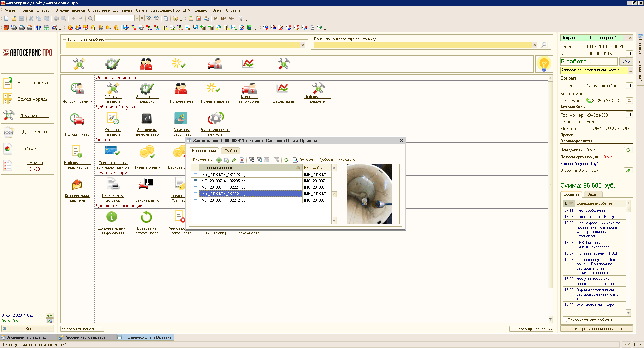Click the 'Дефектация' chart icon
644x348 pixels.
coord(283,89)
